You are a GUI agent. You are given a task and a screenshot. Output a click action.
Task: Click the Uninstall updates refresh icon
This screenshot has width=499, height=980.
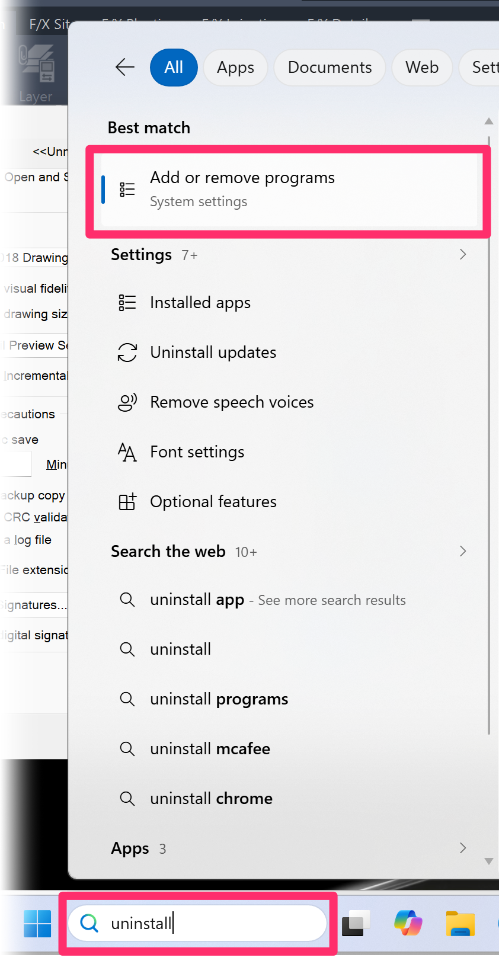click(127, 352)
